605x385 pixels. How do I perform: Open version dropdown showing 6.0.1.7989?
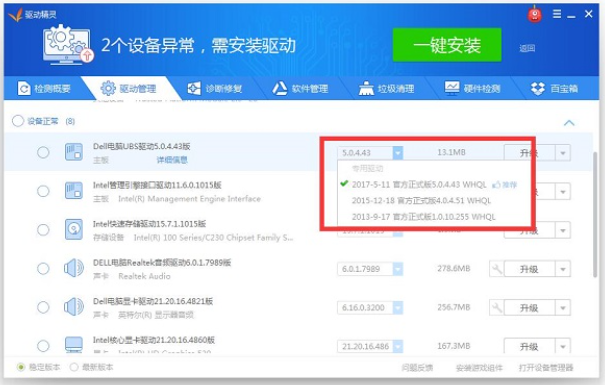point(397,269)
